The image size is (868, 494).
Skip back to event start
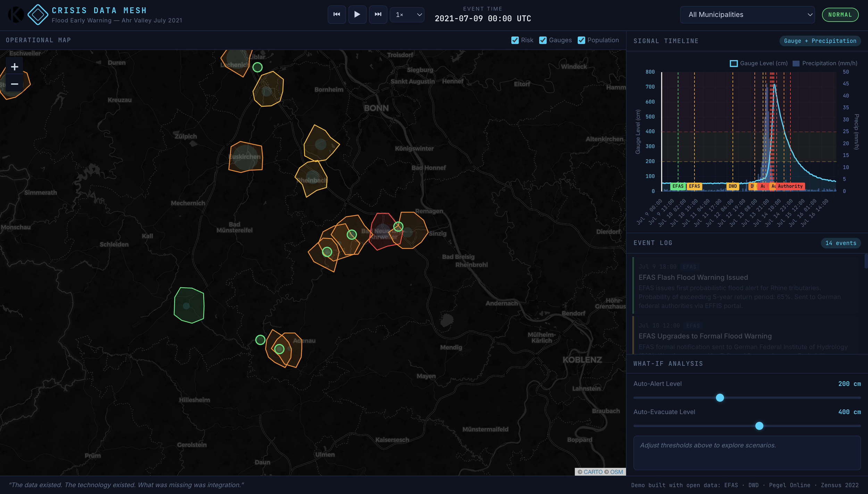click(336, 15)
